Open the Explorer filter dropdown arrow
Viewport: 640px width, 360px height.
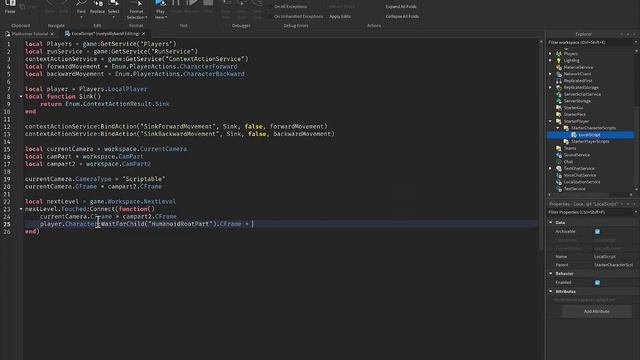tap(636, 42)
